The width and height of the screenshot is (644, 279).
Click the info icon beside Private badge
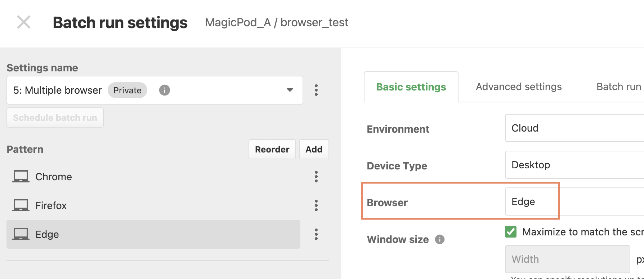[165, 90]
